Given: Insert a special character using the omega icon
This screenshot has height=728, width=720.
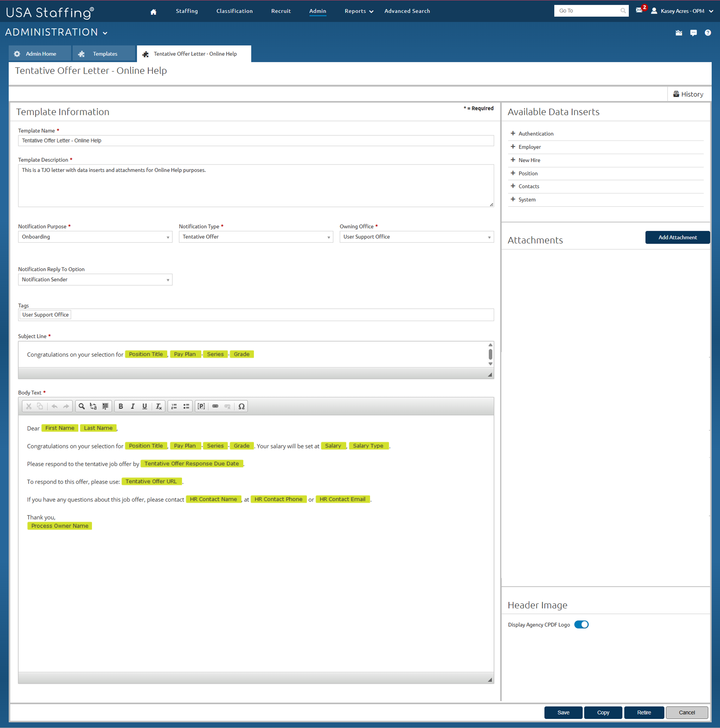Looking at the screenshot, I should (x=241, y=406).
